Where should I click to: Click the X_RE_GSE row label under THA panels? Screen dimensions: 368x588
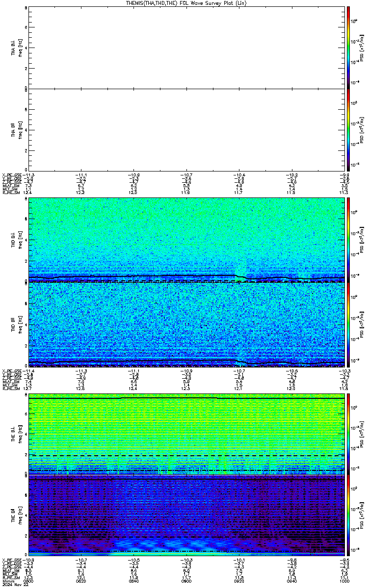click(12, 175)
